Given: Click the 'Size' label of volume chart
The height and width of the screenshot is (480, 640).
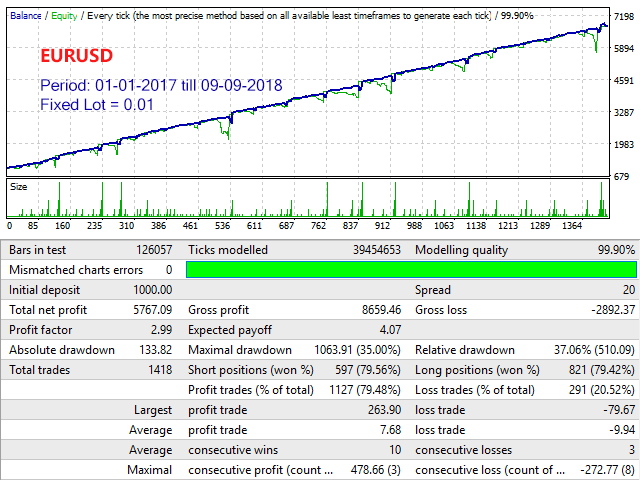Looking at the screenshot, I should click(x=18, y=187).
